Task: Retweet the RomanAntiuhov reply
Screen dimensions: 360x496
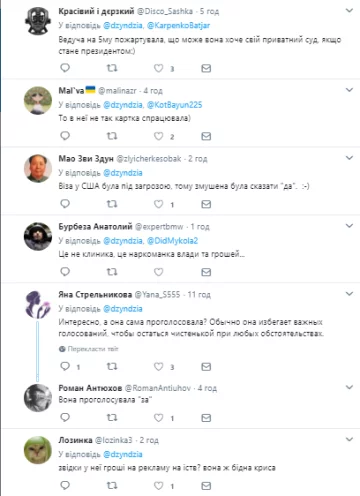Action: coord(112,417)
